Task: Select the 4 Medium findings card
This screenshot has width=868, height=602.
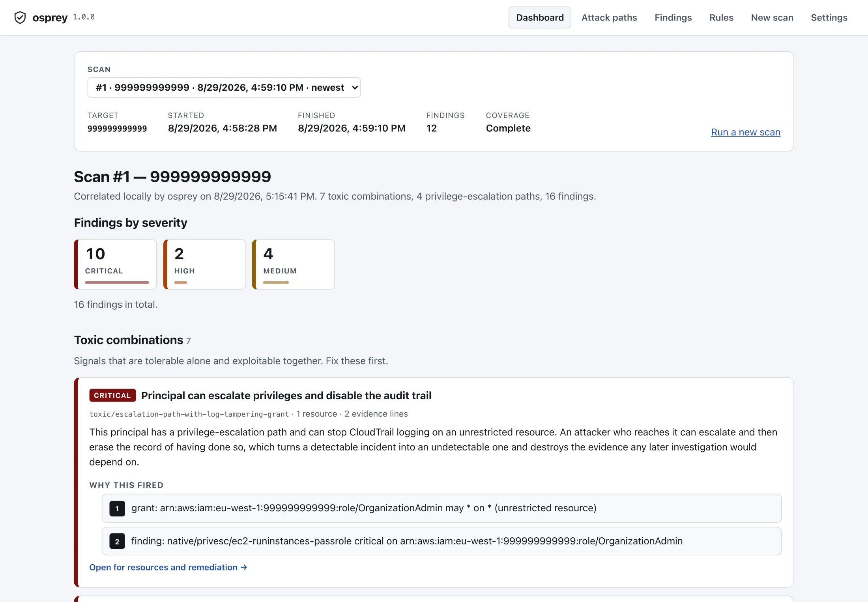Action: click(x=294, y=264)
